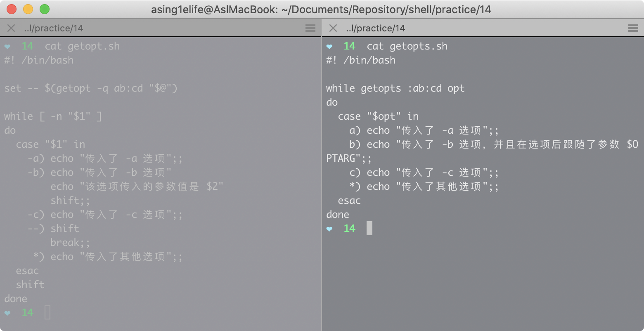Close the right terminal pane
This screenshot has width=644, height=331.
333,28
